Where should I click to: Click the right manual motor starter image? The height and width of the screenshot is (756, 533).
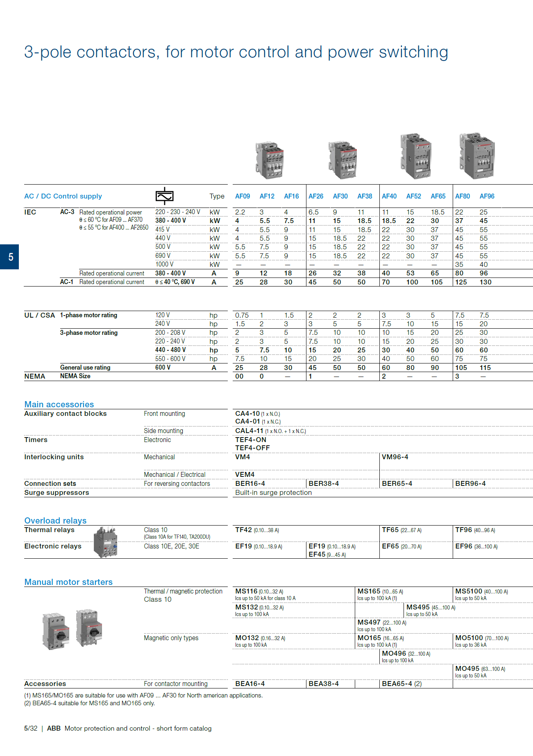pos(89,627)
